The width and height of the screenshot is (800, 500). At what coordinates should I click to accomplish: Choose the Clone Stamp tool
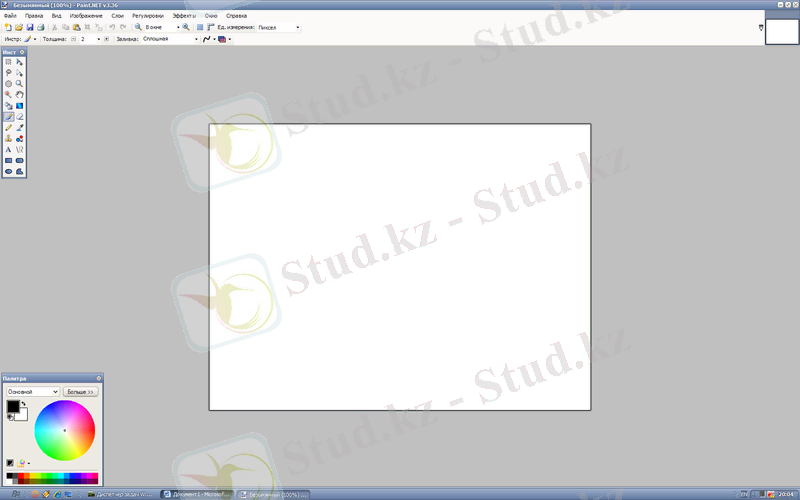8,138
